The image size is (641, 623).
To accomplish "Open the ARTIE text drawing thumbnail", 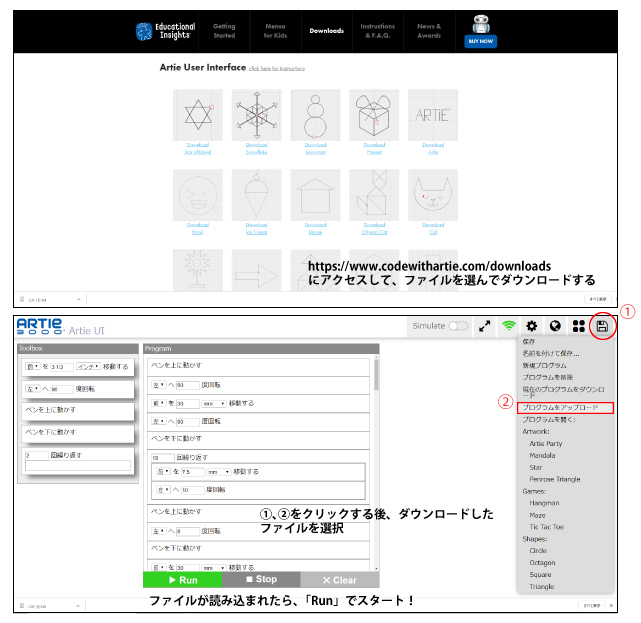I will pyautogui.click(x=433, y=115).
